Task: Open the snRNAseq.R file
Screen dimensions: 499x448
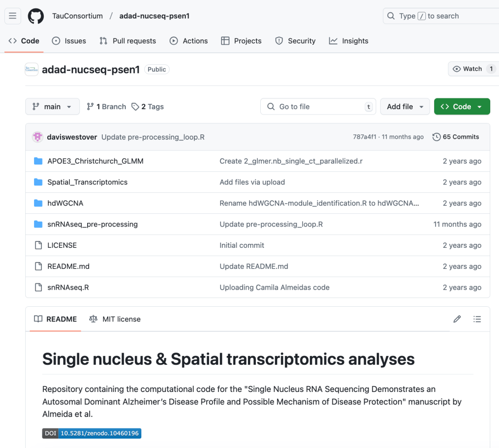Action: point(68,287)
